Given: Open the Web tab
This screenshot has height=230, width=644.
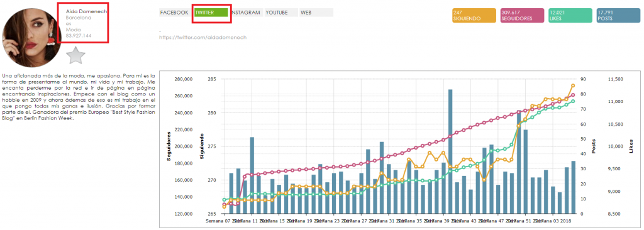Looking at the screenshot, I should tap(316, 13).
